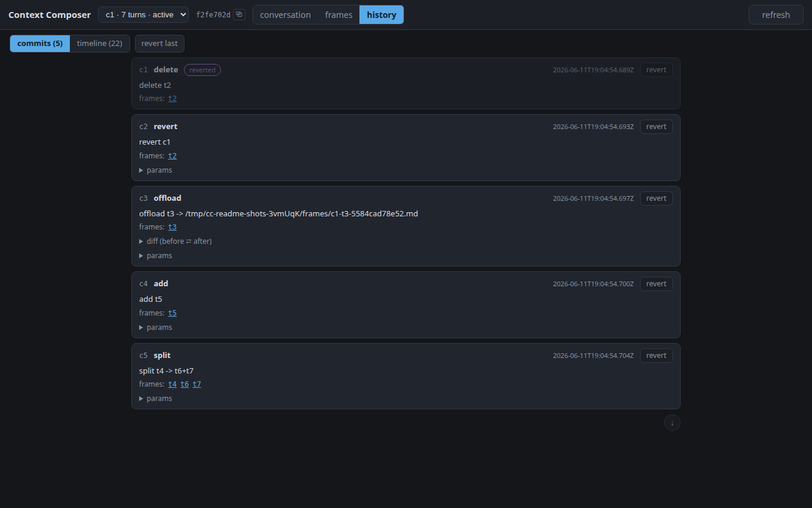812x508 pixels.
Task: Revert commit c5 split
Action: click(x=656, y=356)
